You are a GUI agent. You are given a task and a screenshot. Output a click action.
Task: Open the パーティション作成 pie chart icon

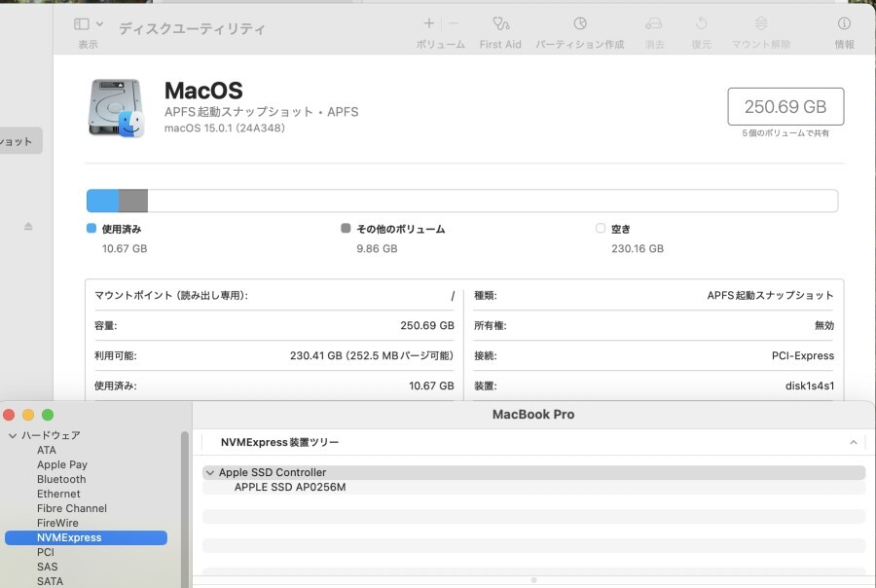[x=580, y=23]
